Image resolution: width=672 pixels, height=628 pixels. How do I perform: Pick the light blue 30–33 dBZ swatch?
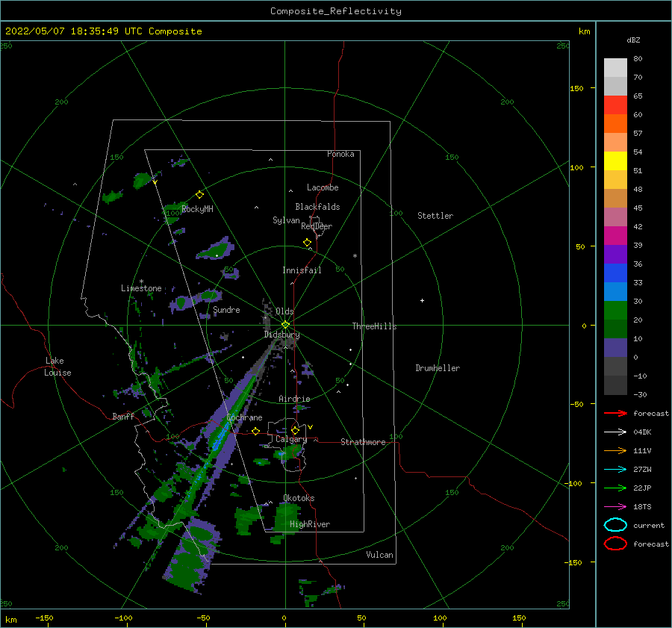(615, 292)
